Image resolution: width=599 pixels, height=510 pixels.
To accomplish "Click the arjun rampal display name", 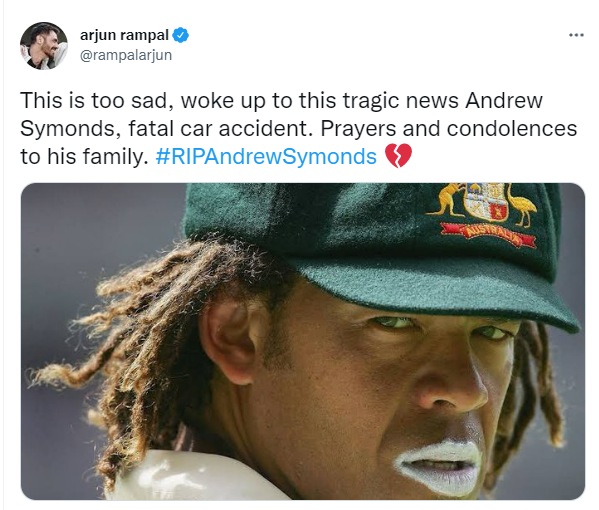I will pyautogui.click(x=124, y=35).
